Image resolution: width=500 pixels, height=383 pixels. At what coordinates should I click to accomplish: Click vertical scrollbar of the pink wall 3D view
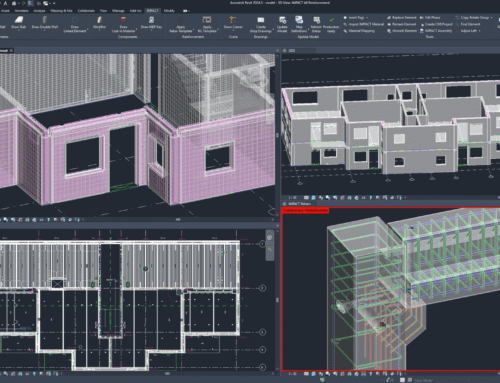(278, 135)
